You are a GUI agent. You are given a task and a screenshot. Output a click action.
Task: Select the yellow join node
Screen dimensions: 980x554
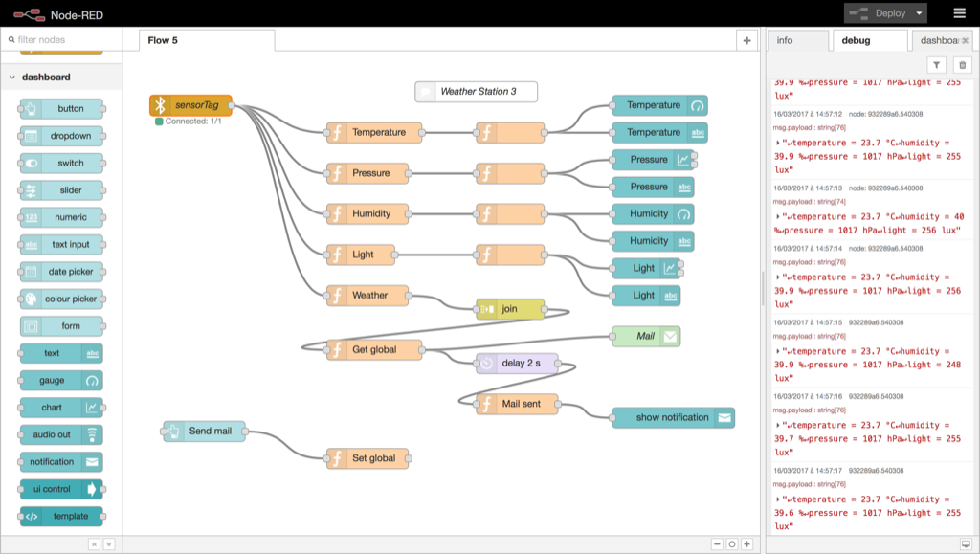click(x=510, y=309)
